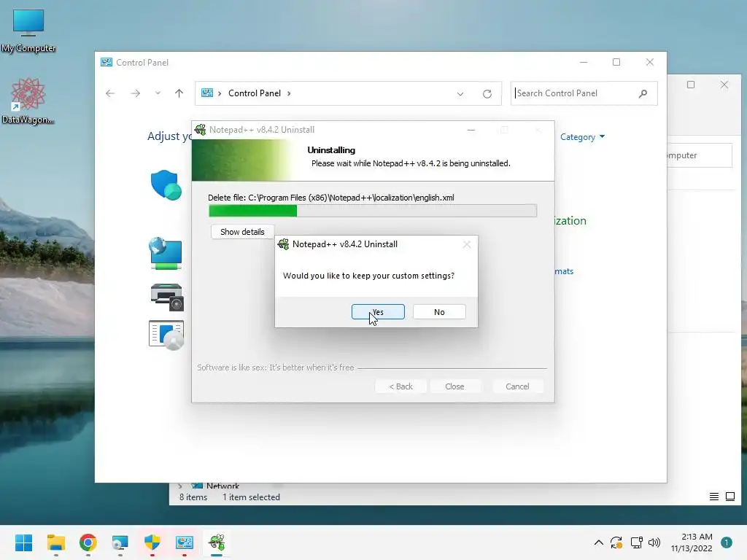Go forward in Control Panel navigation
The height and width of the screenshot is (560, 747).
tap(136, 93)
